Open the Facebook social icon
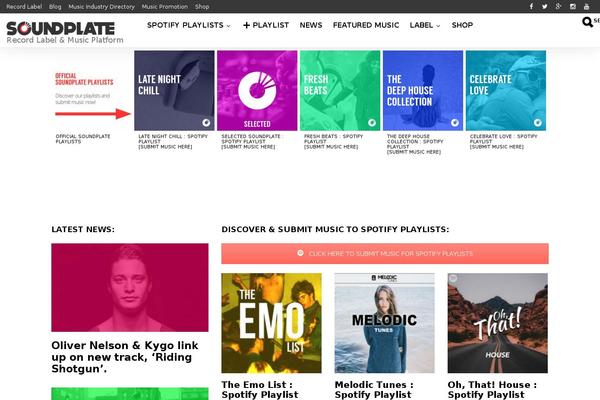The height and width of the screenshot is (400, 600). pos(531,7)
